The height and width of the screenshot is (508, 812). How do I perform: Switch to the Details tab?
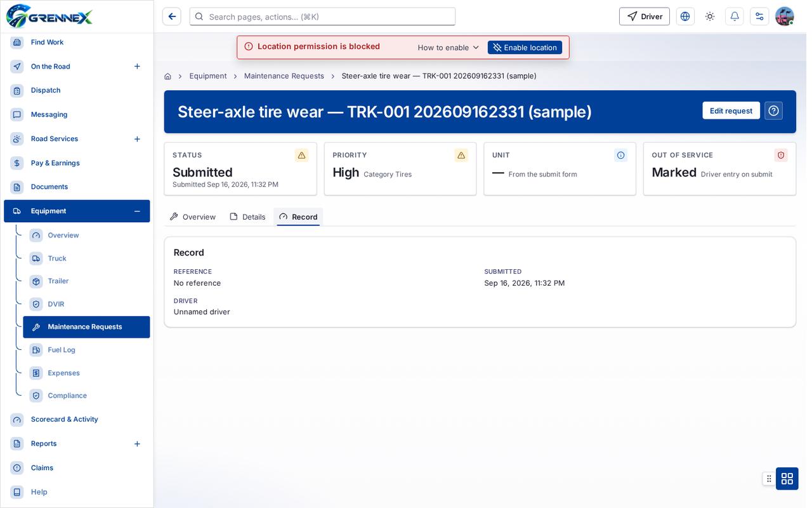pyautogui.click(x=247, y=217)
